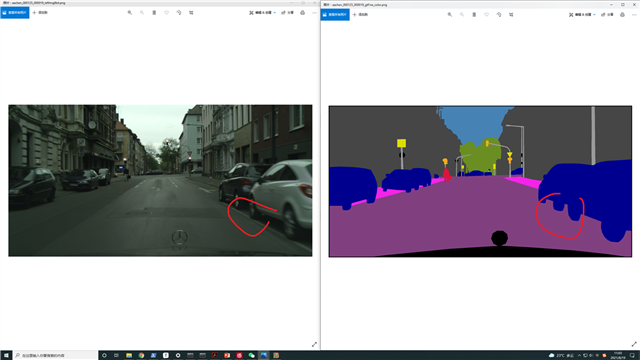The height and width of the screenshot is (360, 640).
Task: Rotate the segmentation map image
Action: (499, 15)
